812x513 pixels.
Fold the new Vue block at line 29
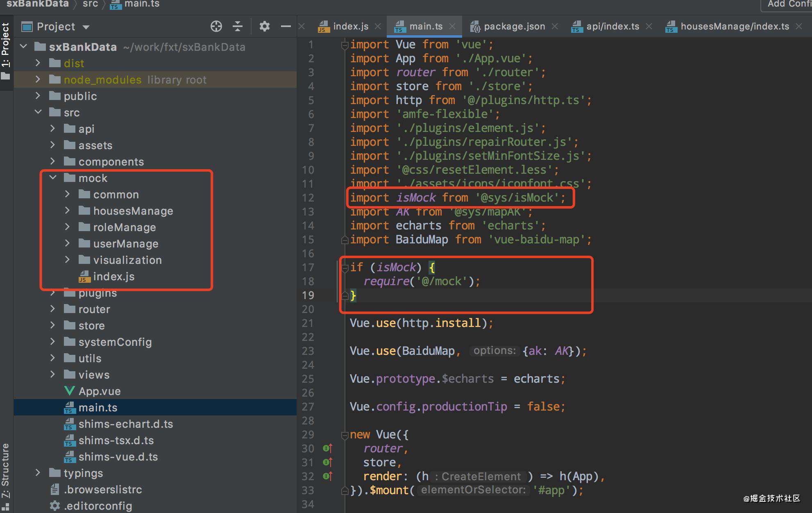coord(345,435)
